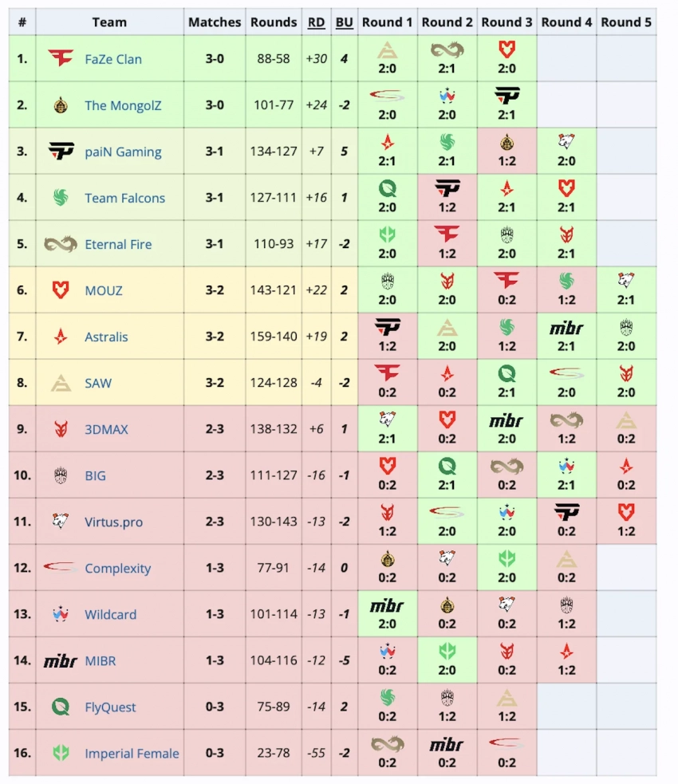Click the Team Falcons logo in Team column
The width and height of the screenshot is (678, 784).
pyautogui.click(x=61, y=197)
